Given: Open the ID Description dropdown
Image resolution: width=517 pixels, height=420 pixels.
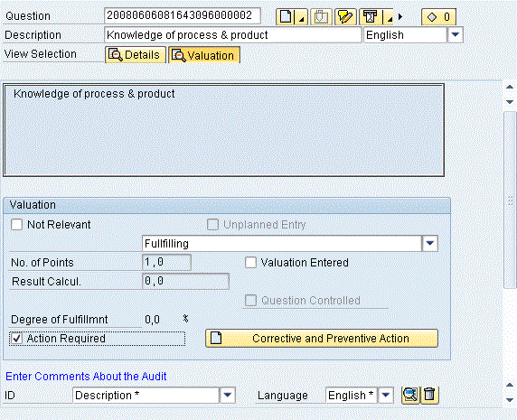Looking at the screenshot, I should (228, 395).
